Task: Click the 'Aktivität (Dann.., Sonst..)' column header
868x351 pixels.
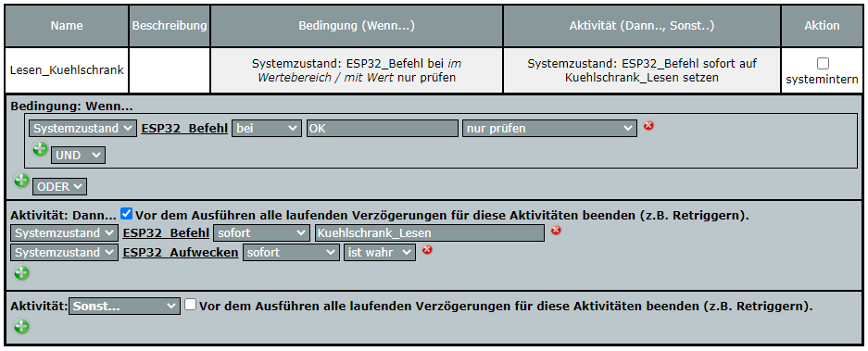Action: pos(642,25)
